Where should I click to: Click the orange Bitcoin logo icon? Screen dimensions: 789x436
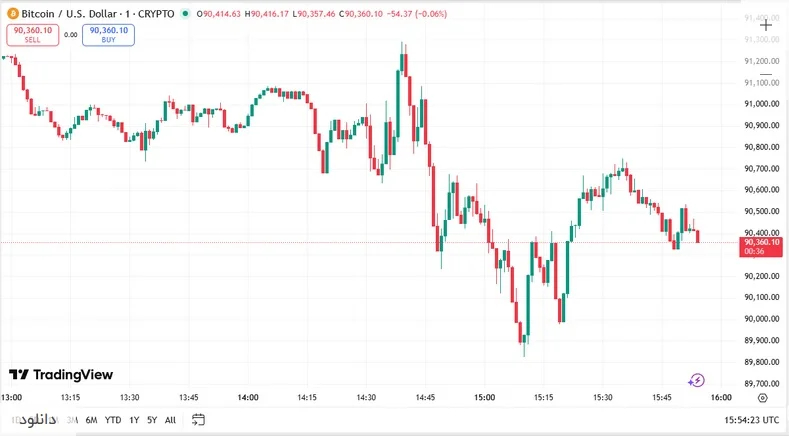[13, 14]
